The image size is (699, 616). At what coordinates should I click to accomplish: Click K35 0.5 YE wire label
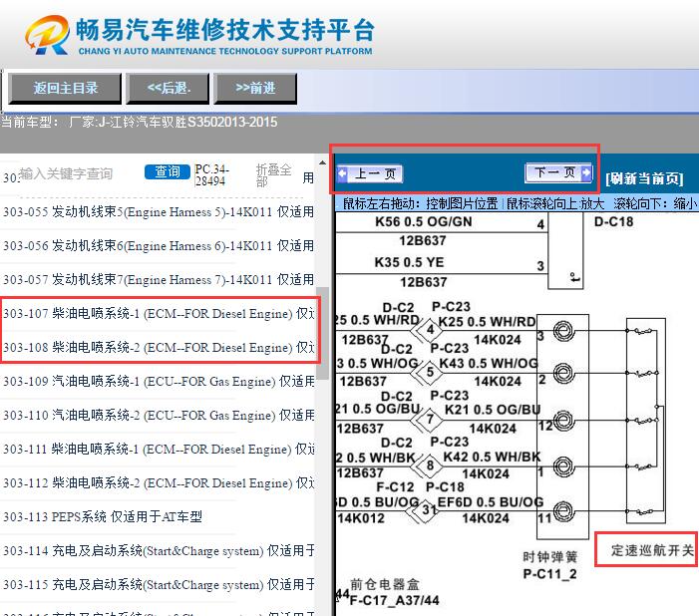[x=409, y=262]
